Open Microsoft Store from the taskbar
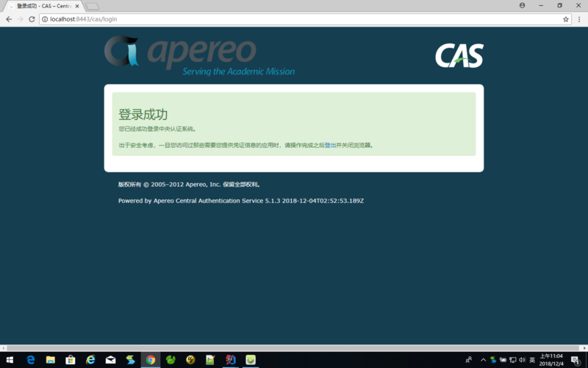This screenshot has width=588, height=368. click(x=70, y=360)
